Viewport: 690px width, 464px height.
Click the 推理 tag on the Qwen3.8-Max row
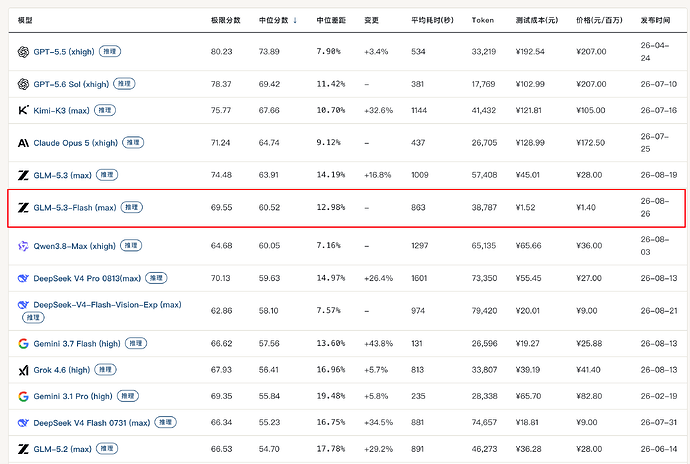pyautogui.click(x=131, y=246)
